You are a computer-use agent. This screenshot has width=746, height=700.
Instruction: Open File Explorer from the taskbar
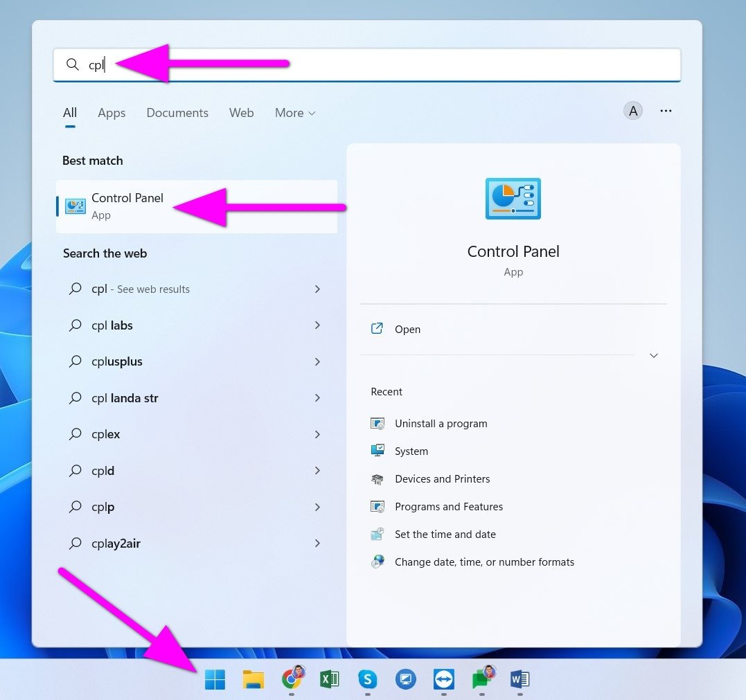253,679
